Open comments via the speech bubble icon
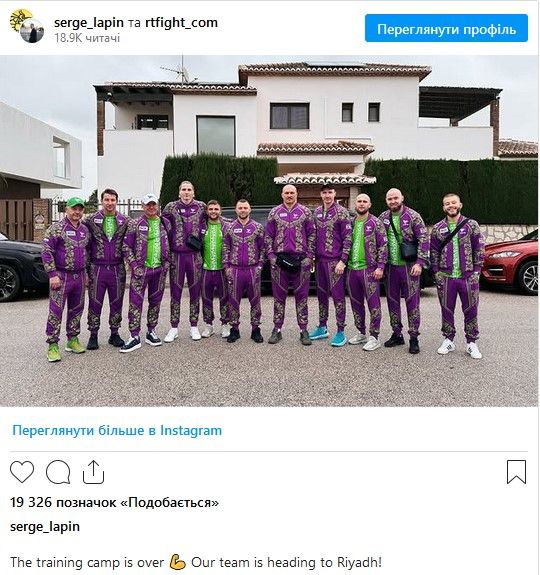 (x=58, y=472)
